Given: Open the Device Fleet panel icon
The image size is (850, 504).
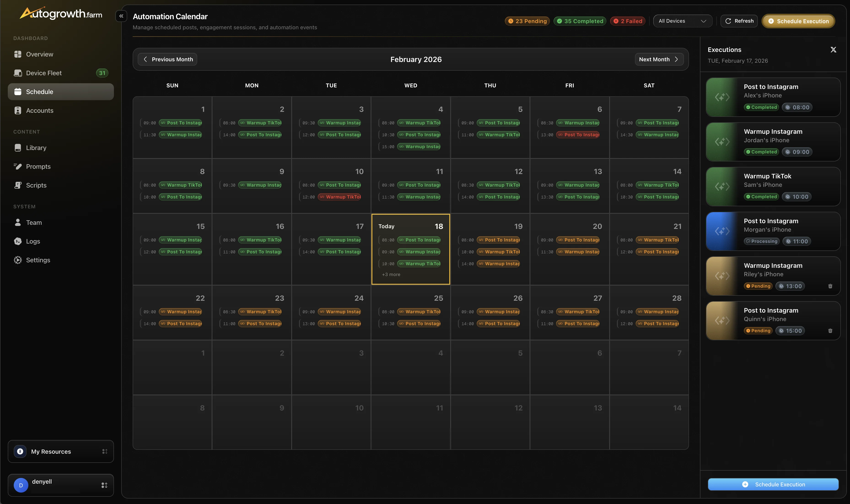Looking at the screenshot, I should tap(18, 73).
